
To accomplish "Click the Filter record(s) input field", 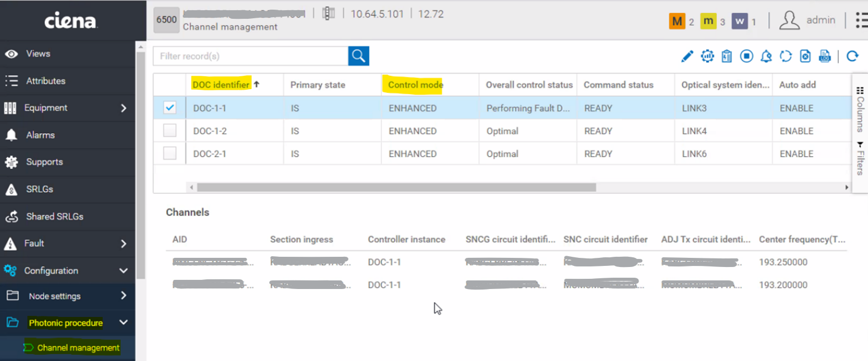I will pyautogui.click(x=251, y=56).
